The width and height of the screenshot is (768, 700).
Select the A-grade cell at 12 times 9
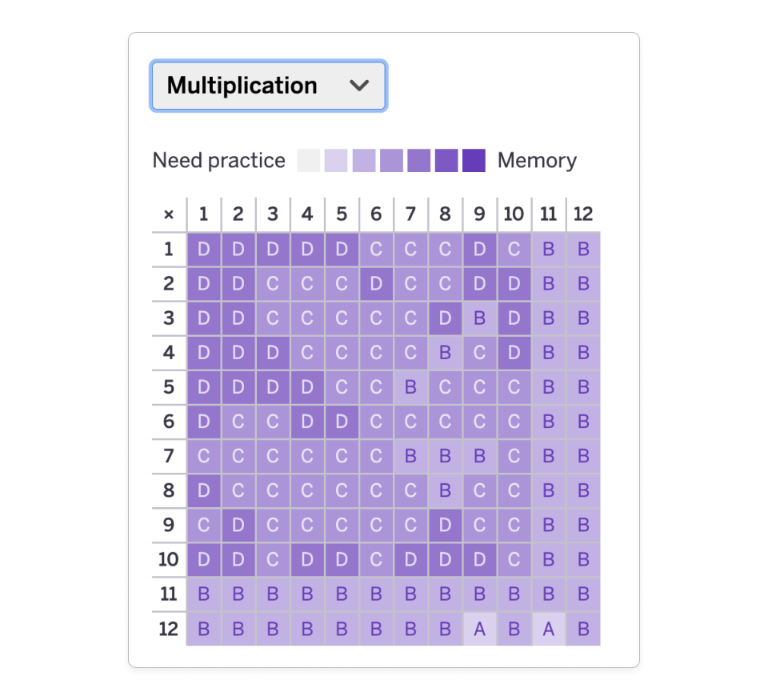click(479, 628)
